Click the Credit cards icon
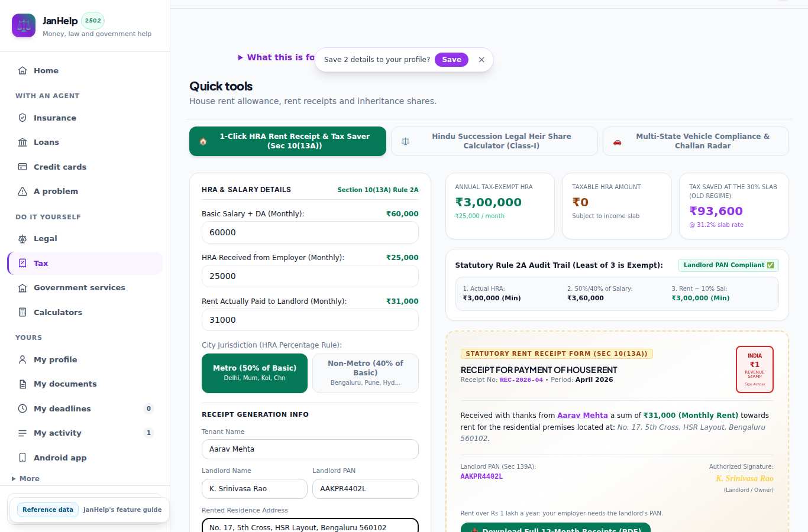808x532 pixels. coord(22,167)
